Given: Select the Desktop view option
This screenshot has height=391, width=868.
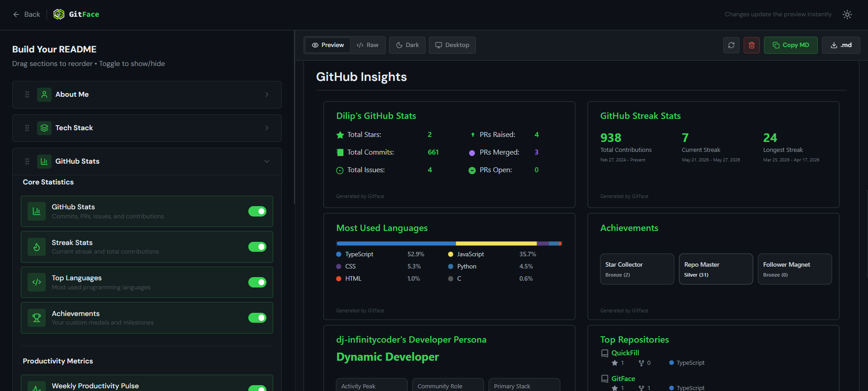Looking at the screenshot, I should point(452,45).
